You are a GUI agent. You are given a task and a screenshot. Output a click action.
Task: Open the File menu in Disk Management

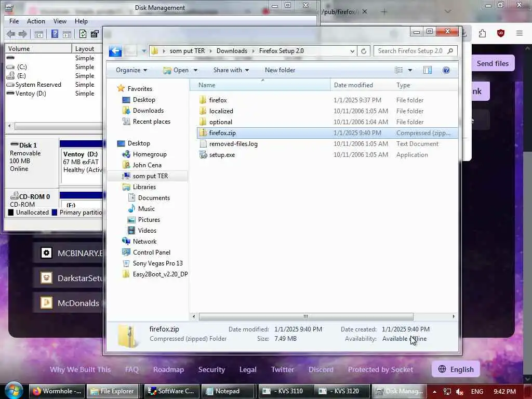pos(14,21)
